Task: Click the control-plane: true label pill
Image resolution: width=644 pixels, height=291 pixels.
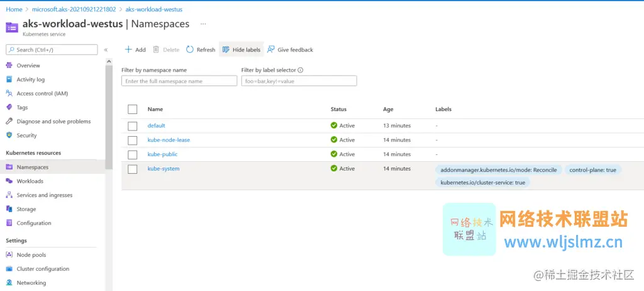Action: (592, 170)
